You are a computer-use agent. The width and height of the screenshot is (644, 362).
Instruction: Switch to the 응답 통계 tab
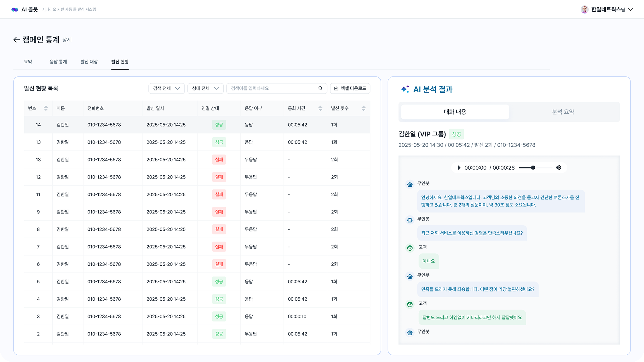tap(58, 62)
